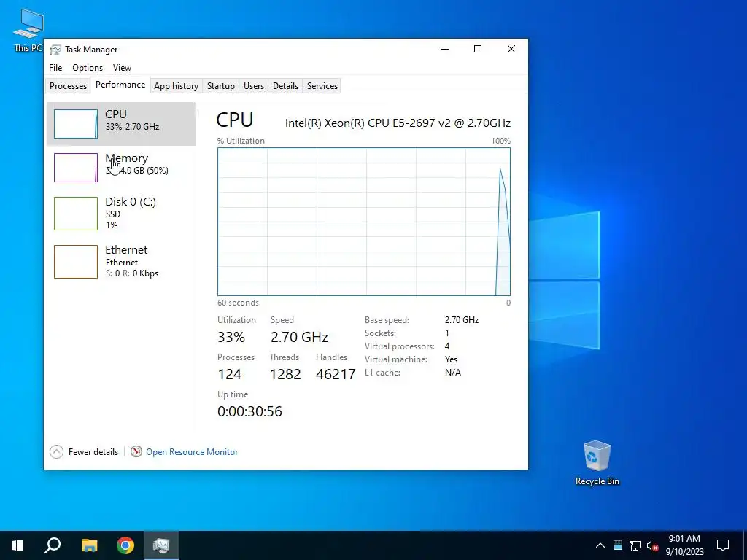This screenshot has height=560, width=747.
Task: Open the View menu
Action: [x=122, y=68]
